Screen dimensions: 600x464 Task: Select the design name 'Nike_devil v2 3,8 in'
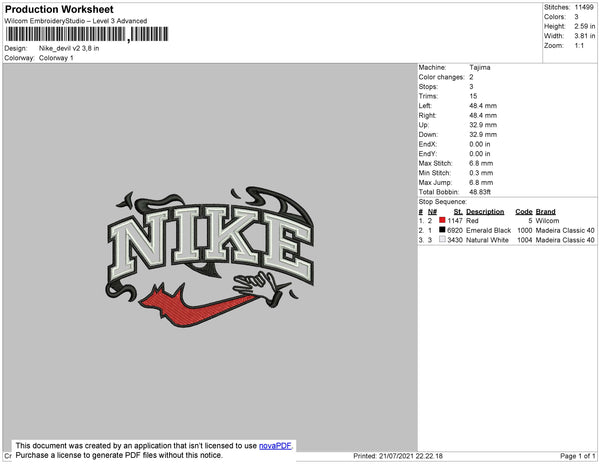coord(69,48)
